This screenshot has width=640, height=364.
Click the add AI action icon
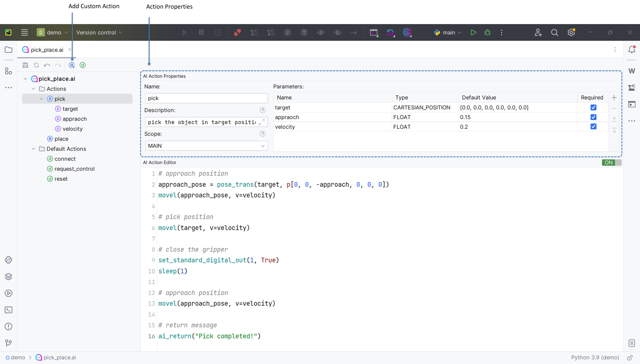tap(72, 65)
